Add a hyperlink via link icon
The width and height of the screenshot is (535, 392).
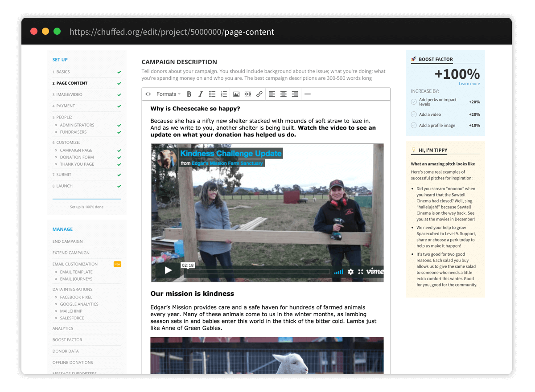coord(259,94)
